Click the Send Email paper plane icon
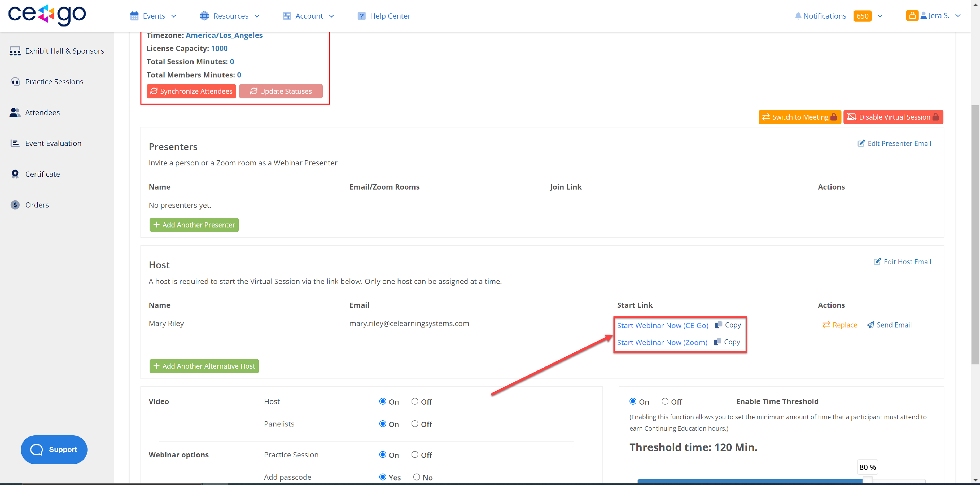Screen dimensions: 980x485 [x=870, y=325]
